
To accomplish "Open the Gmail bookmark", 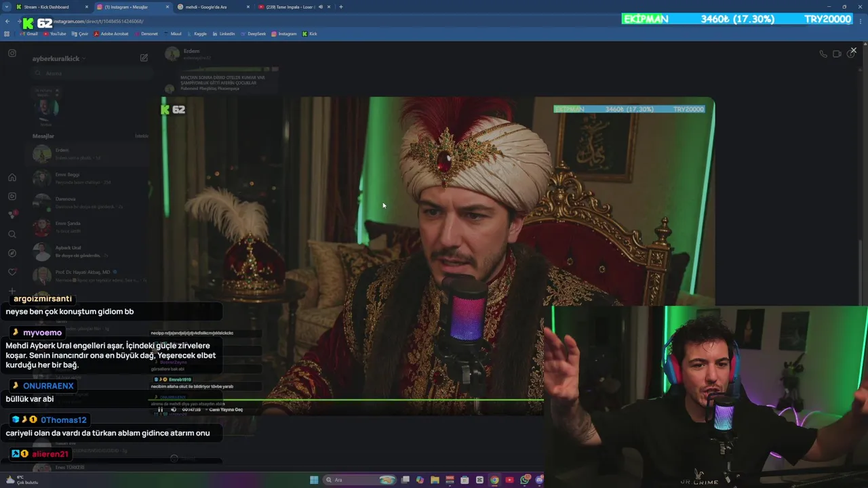I will [x=28, y=33].
